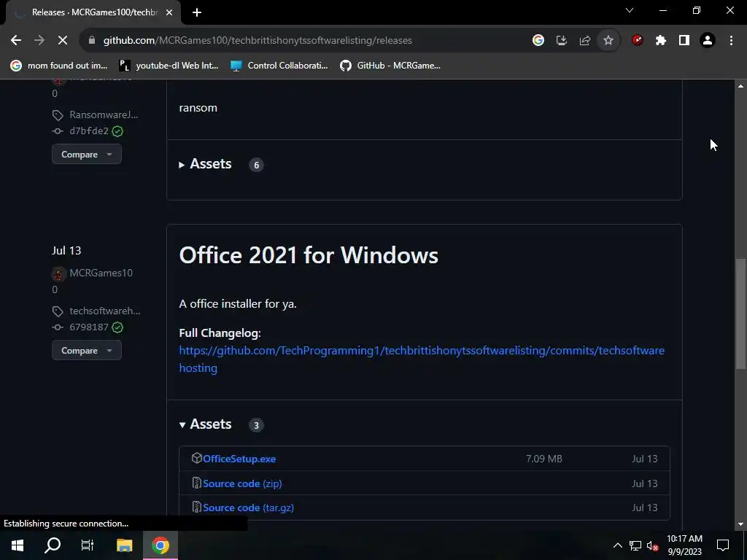Click the page vertical scrollbar thumb
The image size is (747, 560).
click(x=740, y=314)
